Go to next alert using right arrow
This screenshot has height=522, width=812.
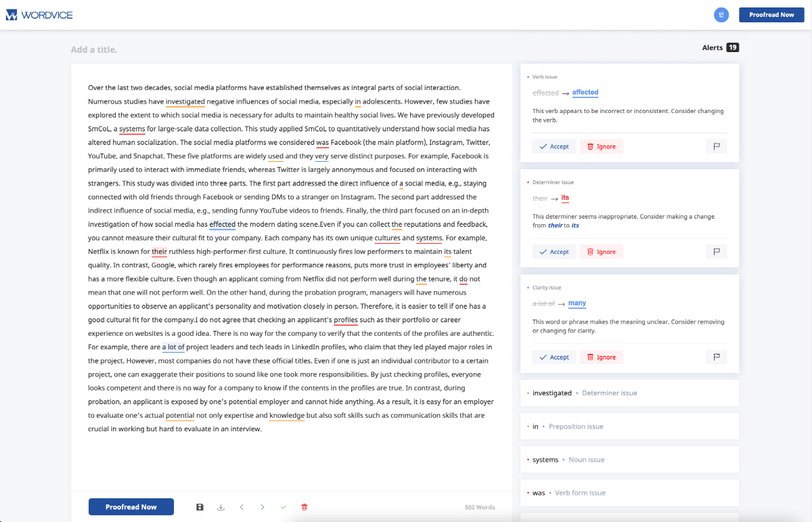click(263, 507)
